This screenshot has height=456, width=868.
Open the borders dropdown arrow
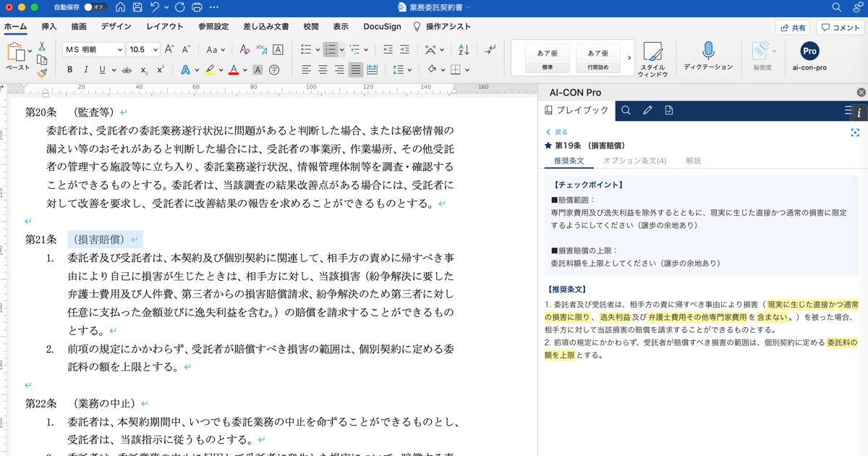[467, 70]
